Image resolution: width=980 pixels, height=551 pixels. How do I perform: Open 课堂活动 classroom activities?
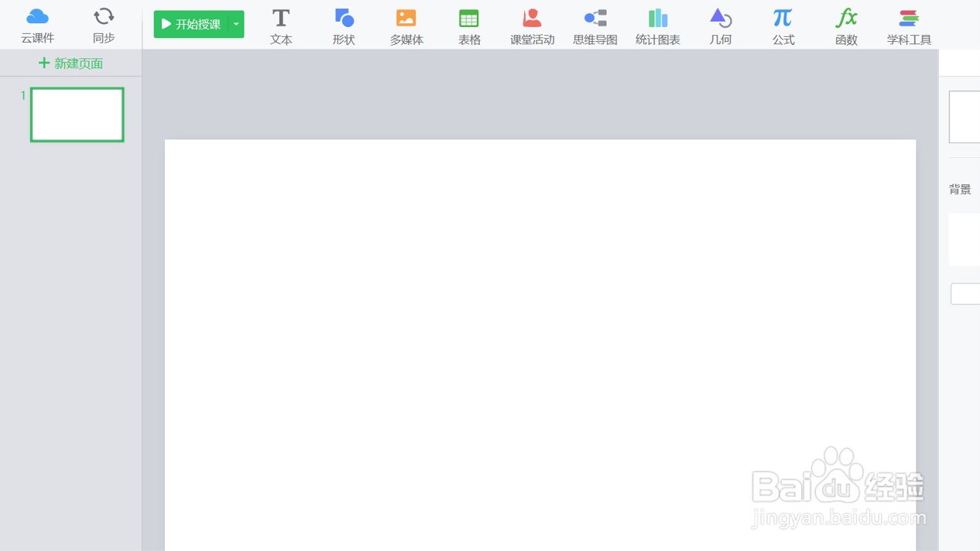tap(532, 26)
